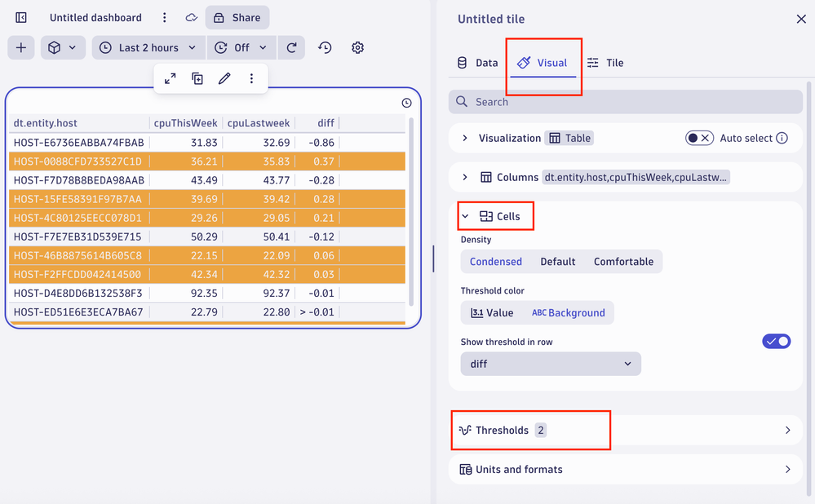This screenshot has height=504, width=815.
Task: Open the version history clock icon
Action: tap(325, 47)
